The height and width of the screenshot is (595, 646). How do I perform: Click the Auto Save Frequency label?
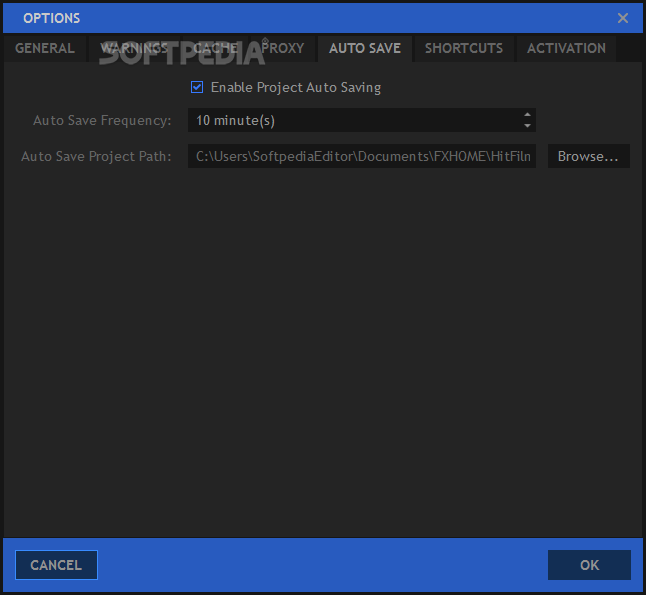[102, 120]
